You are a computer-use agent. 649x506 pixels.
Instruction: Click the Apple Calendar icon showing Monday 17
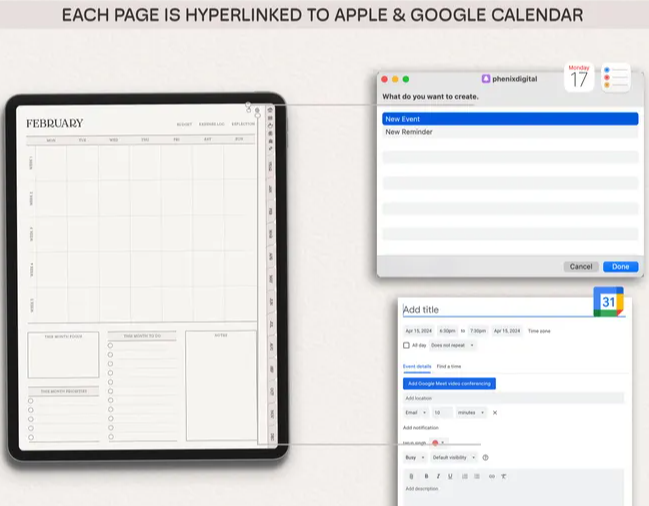(x=579, y=77)
